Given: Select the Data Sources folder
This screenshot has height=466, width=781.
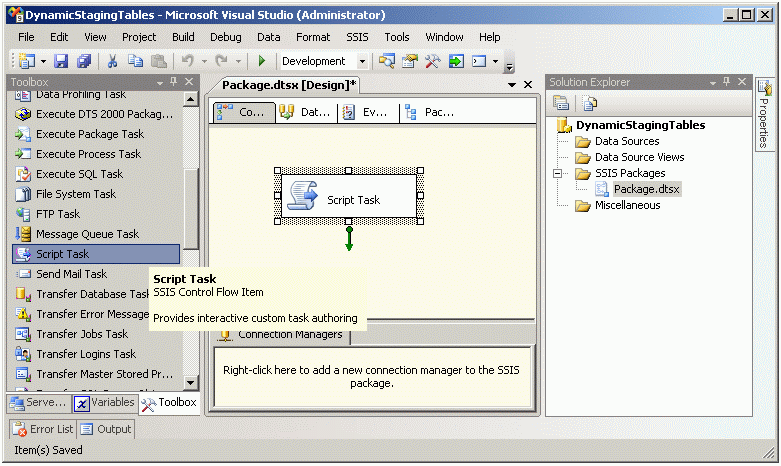Looking at the screenshot, I should pos(627,141).
